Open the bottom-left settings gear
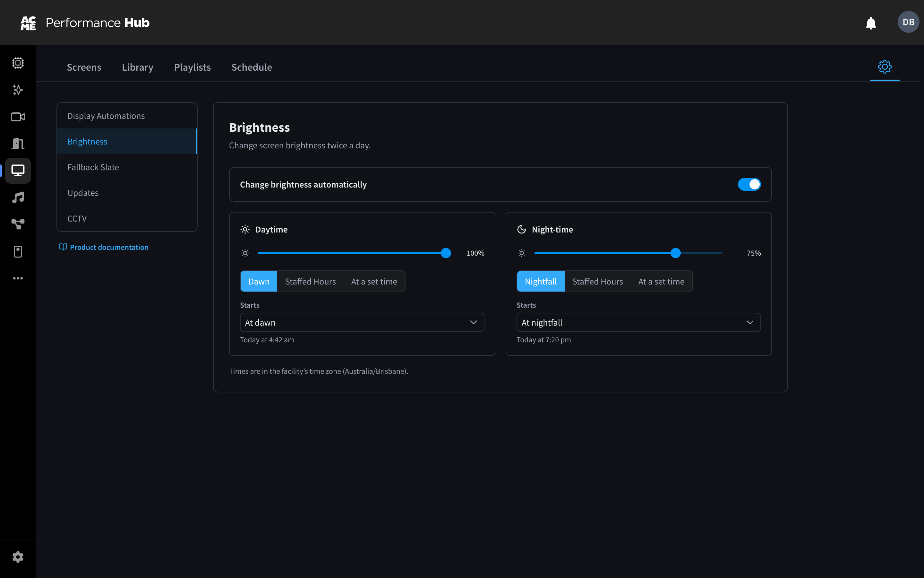The width and height of the screenshot is (924, 578). pyautogui.click(x=18, y=557)
